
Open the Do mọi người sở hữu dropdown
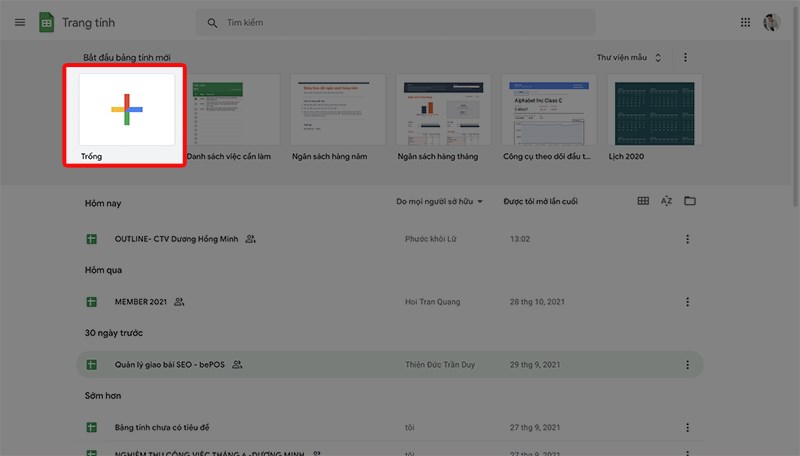tap(439, 201)
